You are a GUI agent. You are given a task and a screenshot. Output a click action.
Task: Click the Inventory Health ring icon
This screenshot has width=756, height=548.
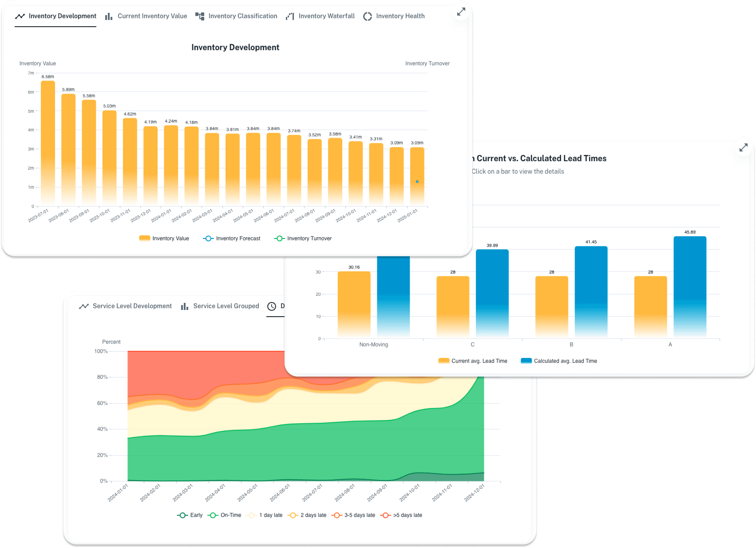(367, 16)
